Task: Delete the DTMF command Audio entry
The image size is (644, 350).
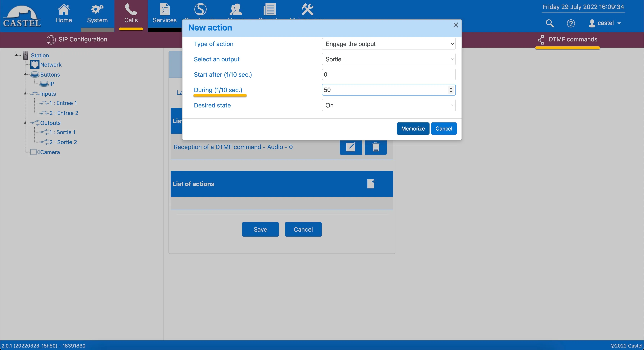Action: pos(375,147)
